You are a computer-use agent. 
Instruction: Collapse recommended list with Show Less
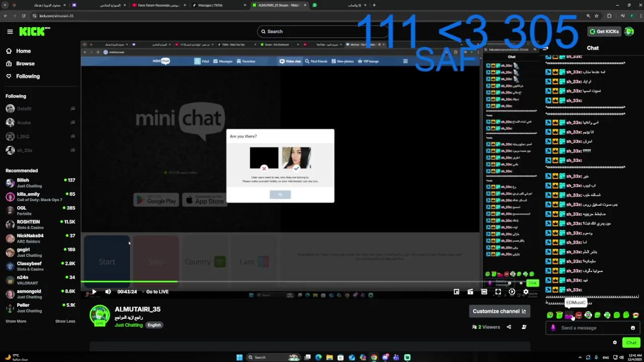pos(65,321)
